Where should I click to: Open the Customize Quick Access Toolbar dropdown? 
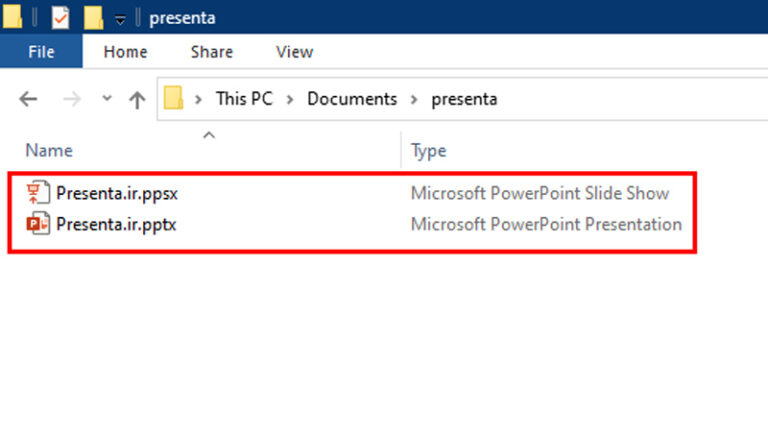coord(120,19)
